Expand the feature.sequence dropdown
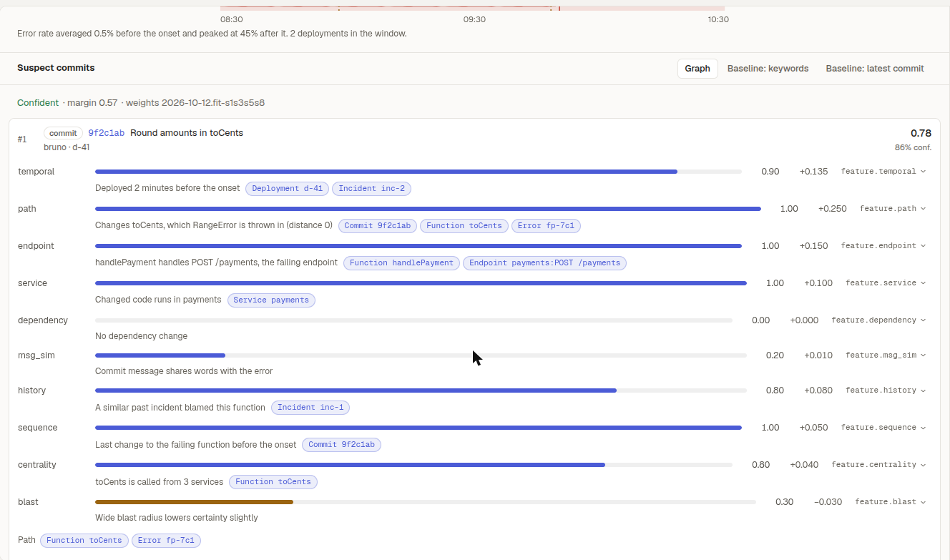 tap(883, 428)
